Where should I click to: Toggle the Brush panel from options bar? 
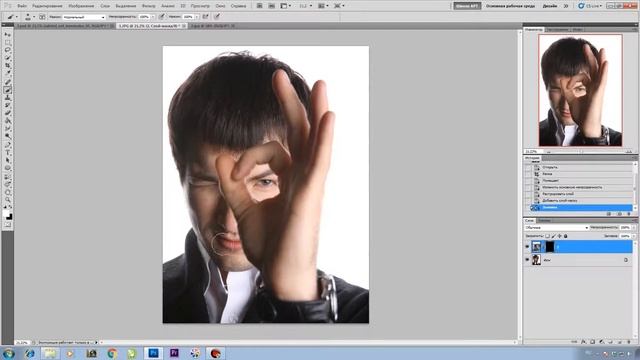tap(42, 17)
